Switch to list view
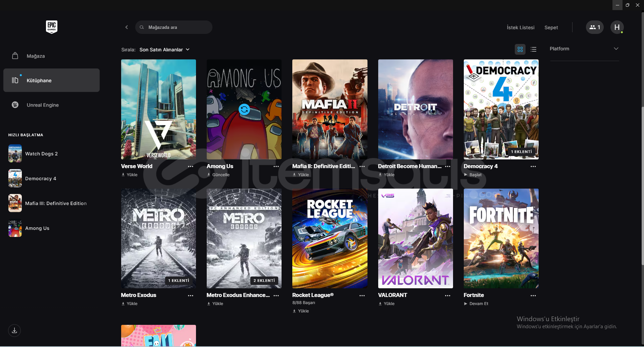The height and width of the screenshot is (347, 644). point(534,49)
